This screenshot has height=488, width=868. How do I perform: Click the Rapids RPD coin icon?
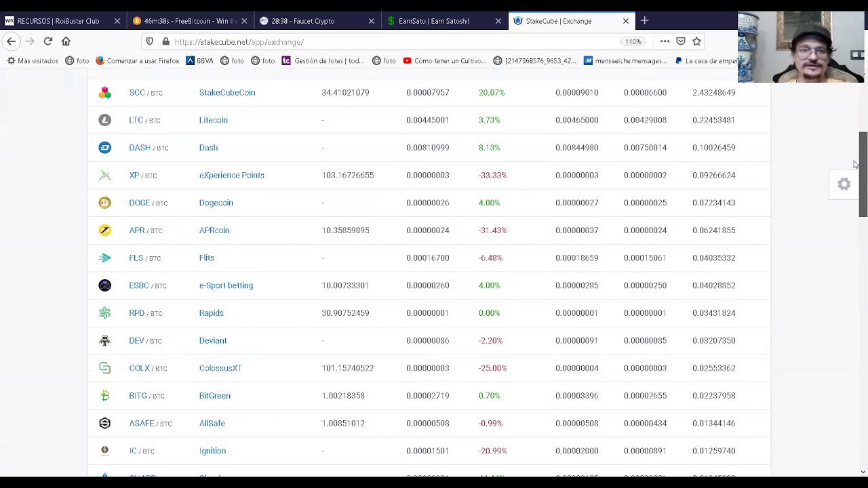[x=104, y=313]
